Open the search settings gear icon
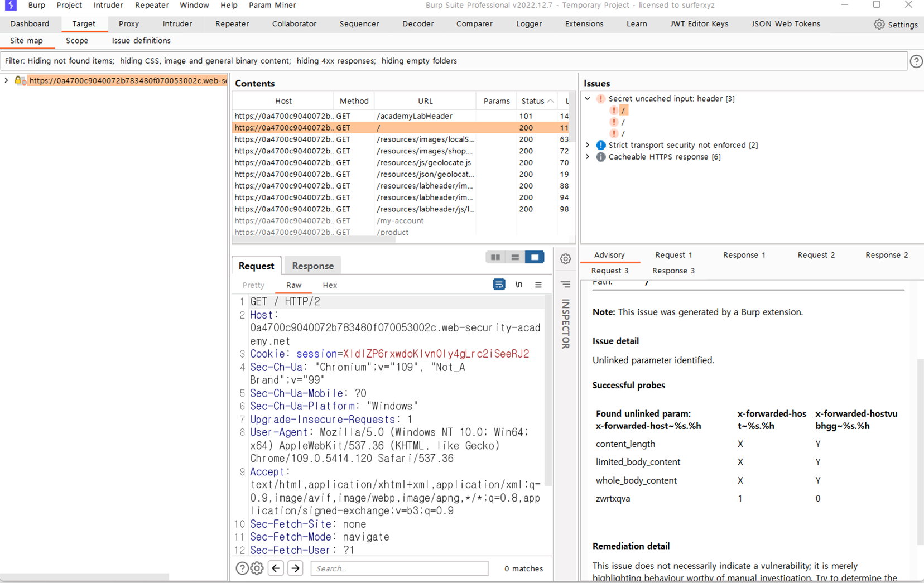 pyautogui.click(x=257, y=568)
